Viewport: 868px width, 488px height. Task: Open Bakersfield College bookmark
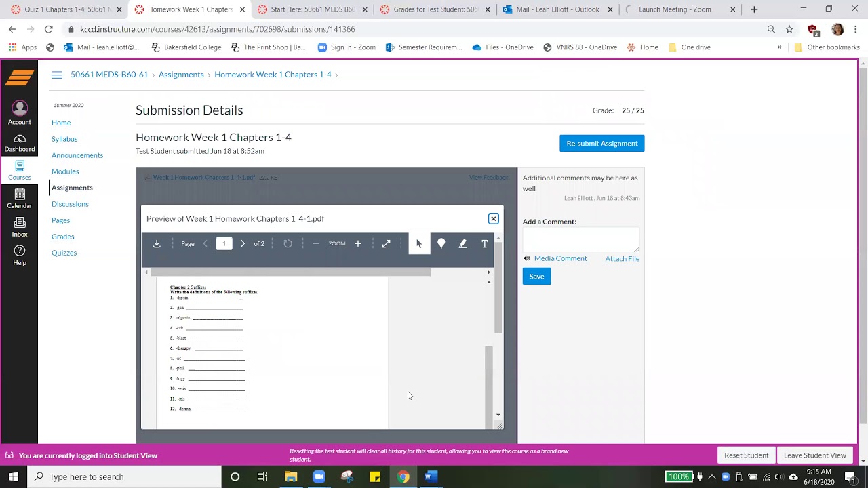tap(186, 47)
